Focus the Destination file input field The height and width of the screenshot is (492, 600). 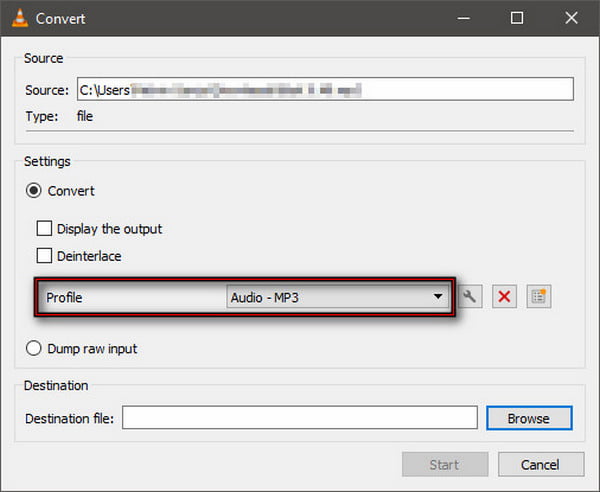pyautogui.click(x=300, y=418)
